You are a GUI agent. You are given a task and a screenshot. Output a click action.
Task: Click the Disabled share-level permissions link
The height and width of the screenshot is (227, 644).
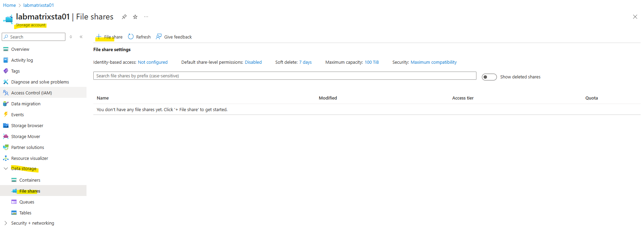253,62
